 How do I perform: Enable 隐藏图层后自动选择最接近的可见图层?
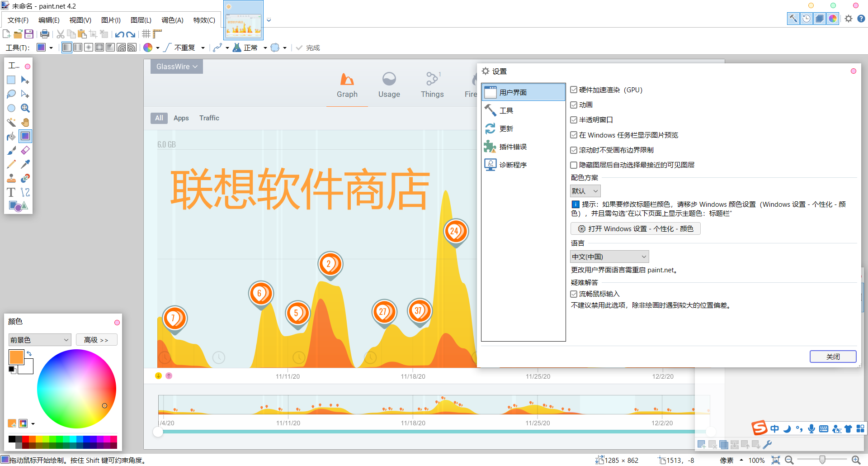click(574, 165)
